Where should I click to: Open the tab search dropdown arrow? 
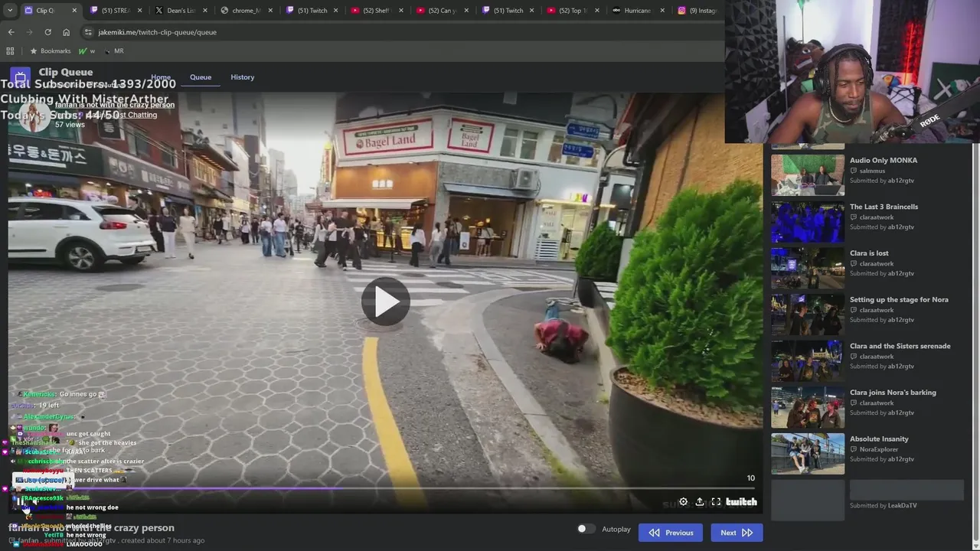point(10,11)
